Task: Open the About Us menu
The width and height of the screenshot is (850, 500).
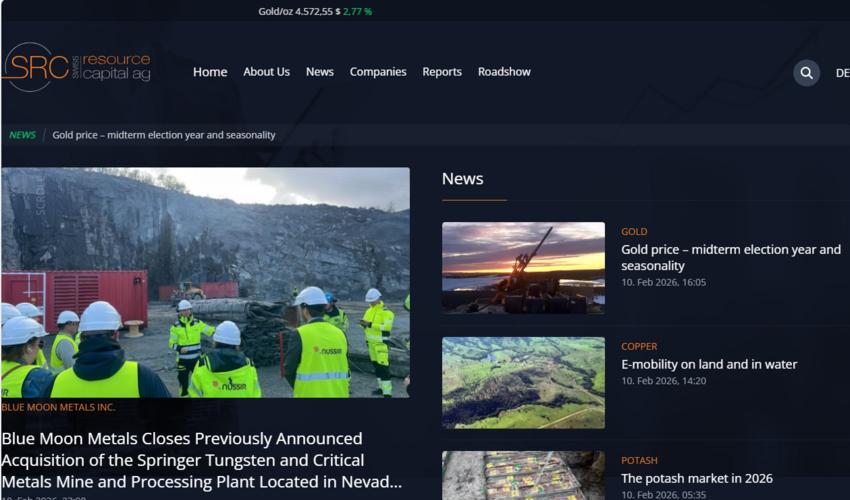Action: pos(266,72)
